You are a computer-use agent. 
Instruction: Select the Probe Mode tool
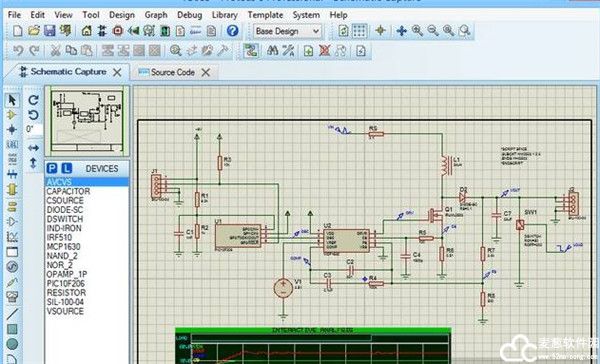tap(12, 282)
